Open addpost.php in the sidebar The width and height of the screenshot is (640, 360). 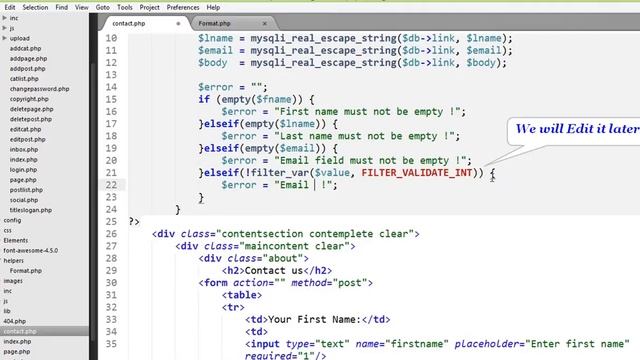[x=27, y=69]
